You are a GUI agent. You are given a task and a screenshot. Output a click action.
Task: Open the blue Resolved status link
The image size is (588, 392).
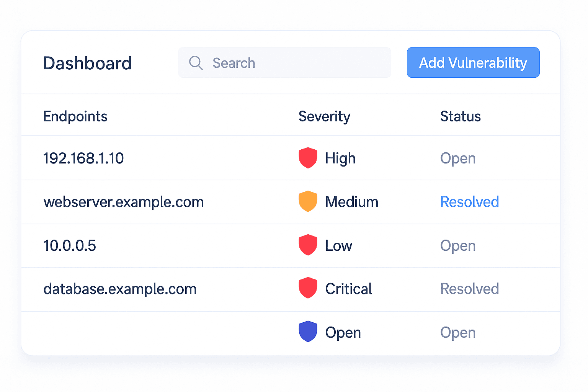(x=469, y=202)
